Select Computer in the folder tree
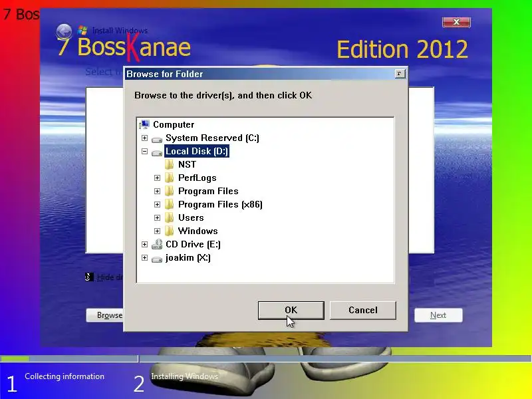The image size is (532, 399). pos(174,124)
